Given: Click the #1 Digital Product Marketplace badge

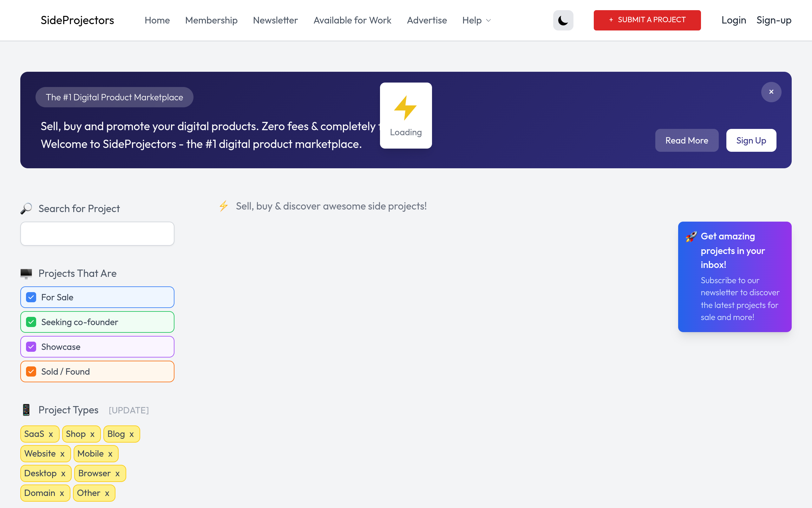Looking at the screenshot, I should 115,97.
